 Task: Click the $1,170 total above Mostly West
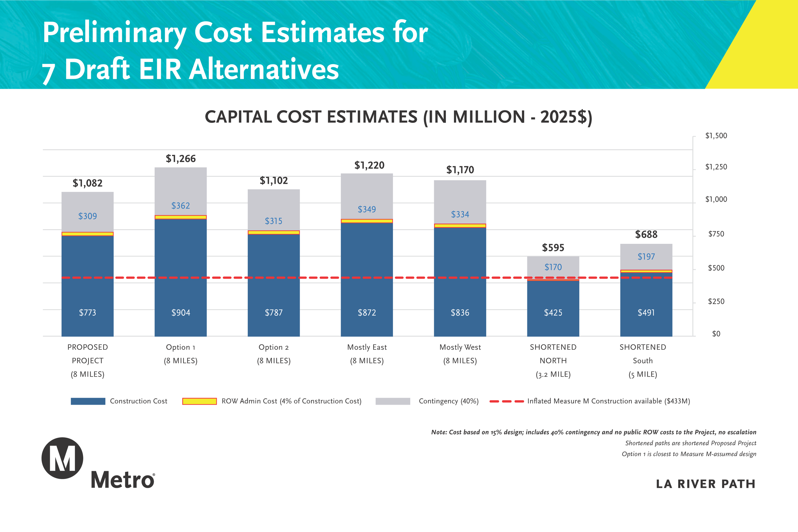460,170
